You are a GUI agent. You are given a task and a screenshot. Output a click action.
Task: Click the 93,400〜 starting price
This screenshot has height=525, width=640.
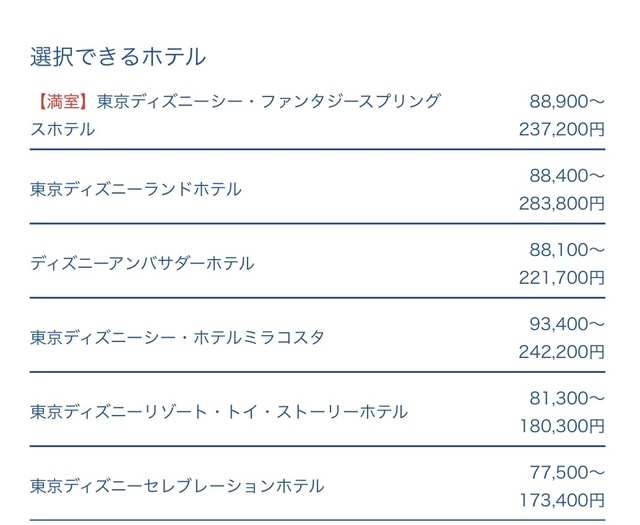(567, 324)
